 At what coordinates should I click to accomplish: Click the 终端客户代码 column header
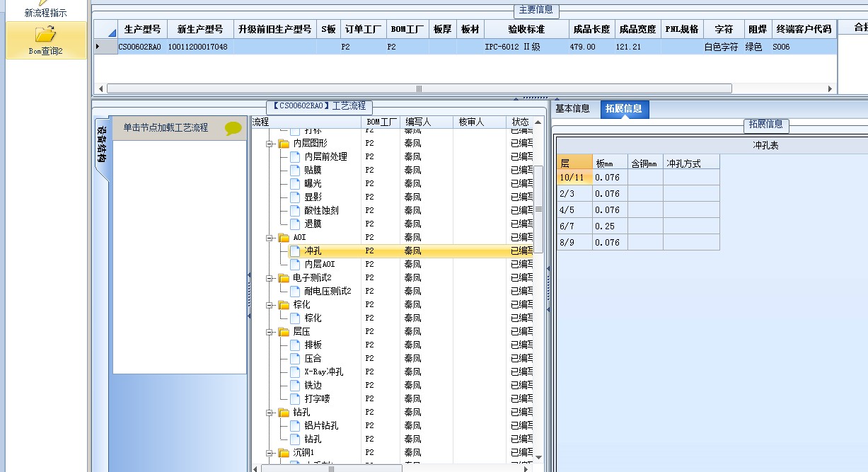[804, 29]
